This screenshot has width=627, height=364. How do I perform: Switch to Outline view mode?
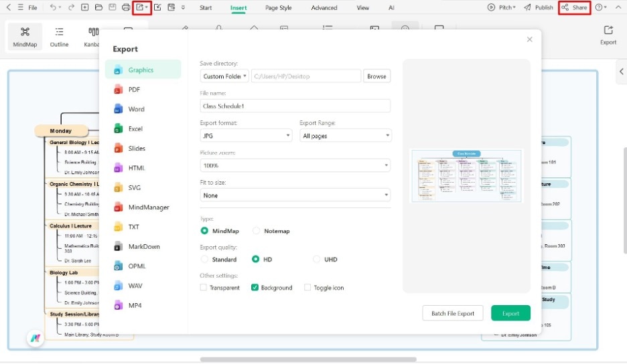point(59,36)
